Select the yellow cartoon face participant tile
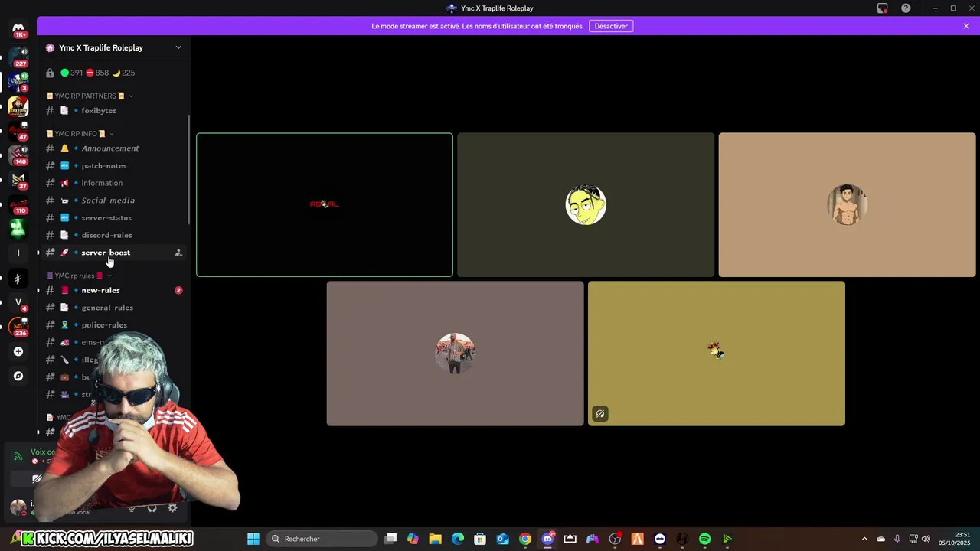 point(586,204)
